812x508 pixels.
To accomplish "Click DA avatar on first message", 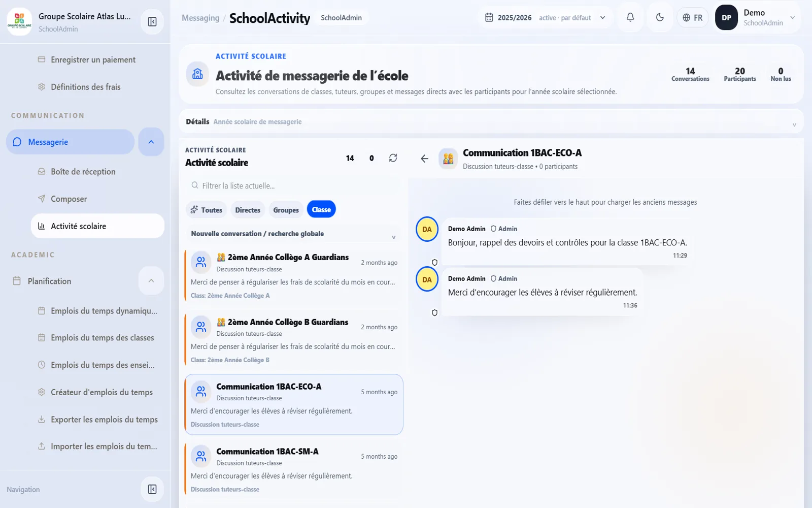I will point(427,229).
